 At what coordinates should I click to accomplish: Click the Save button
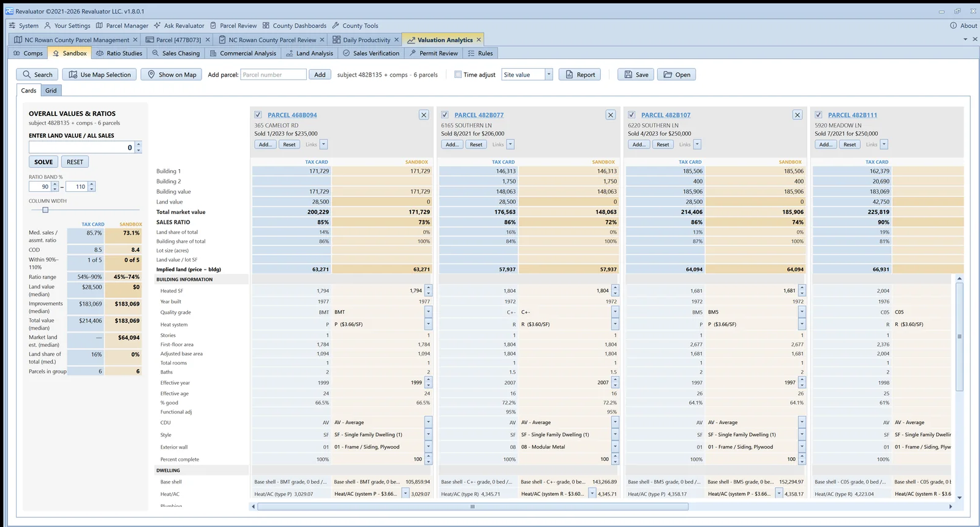[x=636, y=75]
